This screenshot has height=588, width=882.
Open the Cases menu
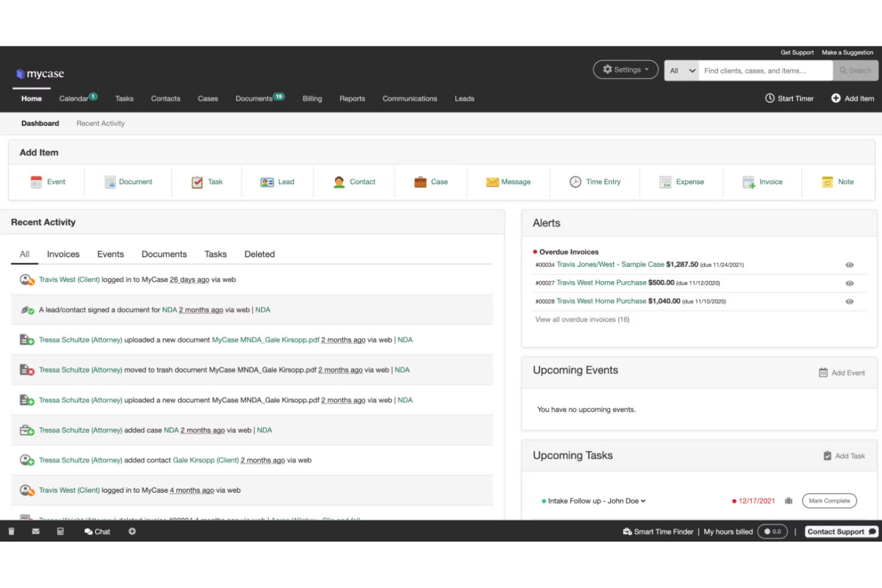[208, 99]
